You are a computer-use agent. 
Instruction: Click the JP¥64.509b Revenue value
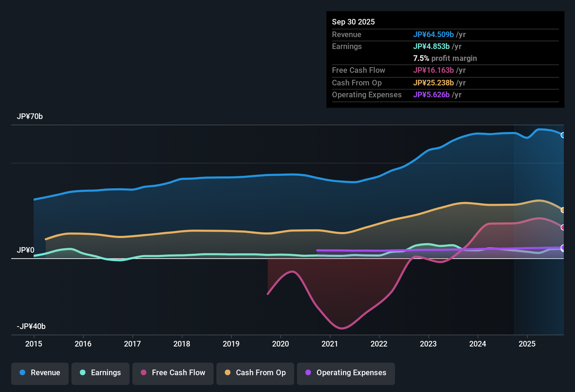434,35
